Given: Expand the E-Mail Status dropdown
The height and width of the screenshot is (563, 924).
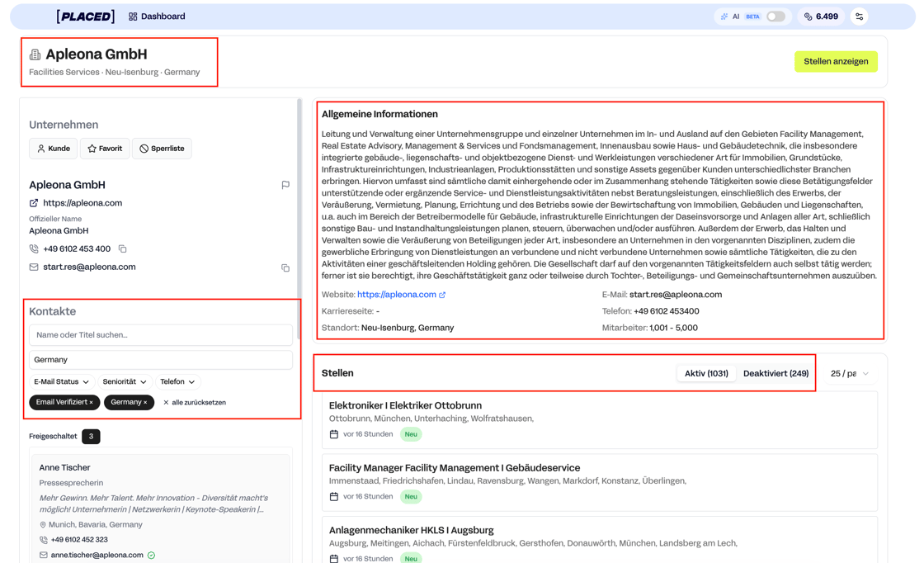Looking at the screenshot, I should [61, 382].
